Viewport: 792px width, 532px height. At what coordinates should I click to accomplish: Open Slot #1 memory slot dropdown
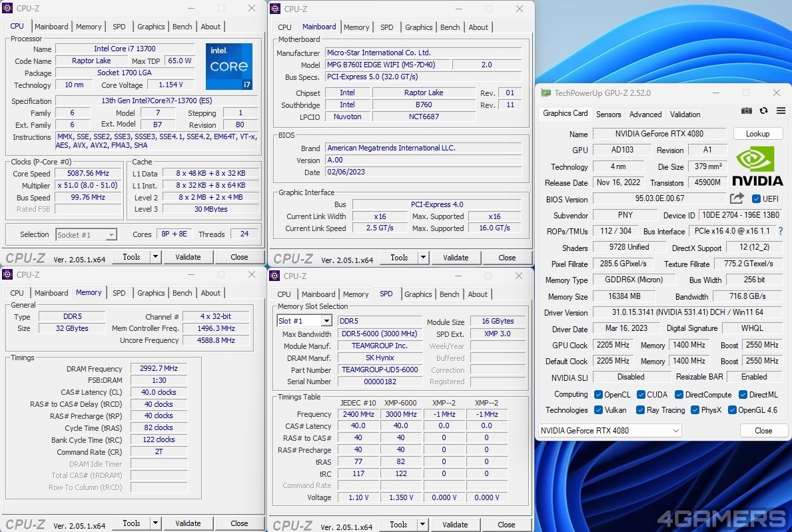(304, 321)
